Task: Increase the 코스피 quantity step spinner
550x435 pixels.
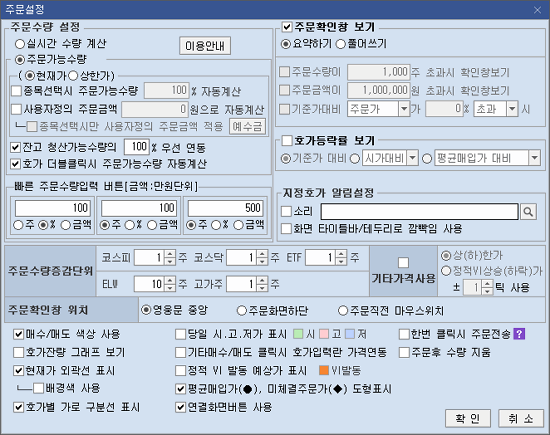Action: [x=170, y=254]
